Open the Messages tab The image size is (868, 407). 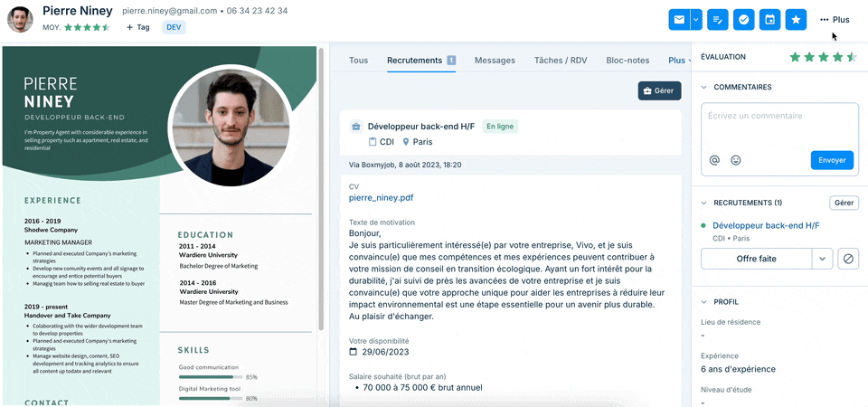[x=495, y=61]
